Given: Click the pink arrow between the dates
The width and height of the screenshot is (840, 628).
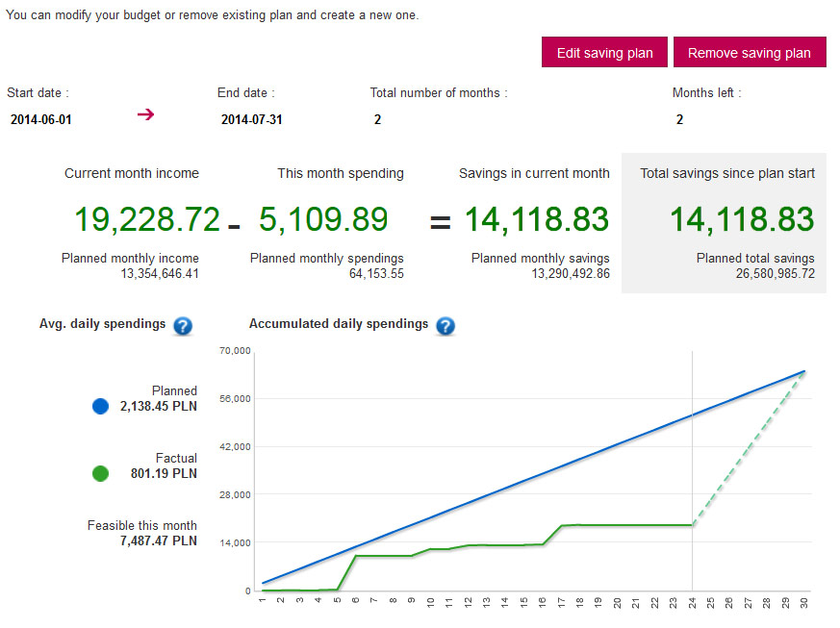Looking at the screenshot, I should click(145, 115).
